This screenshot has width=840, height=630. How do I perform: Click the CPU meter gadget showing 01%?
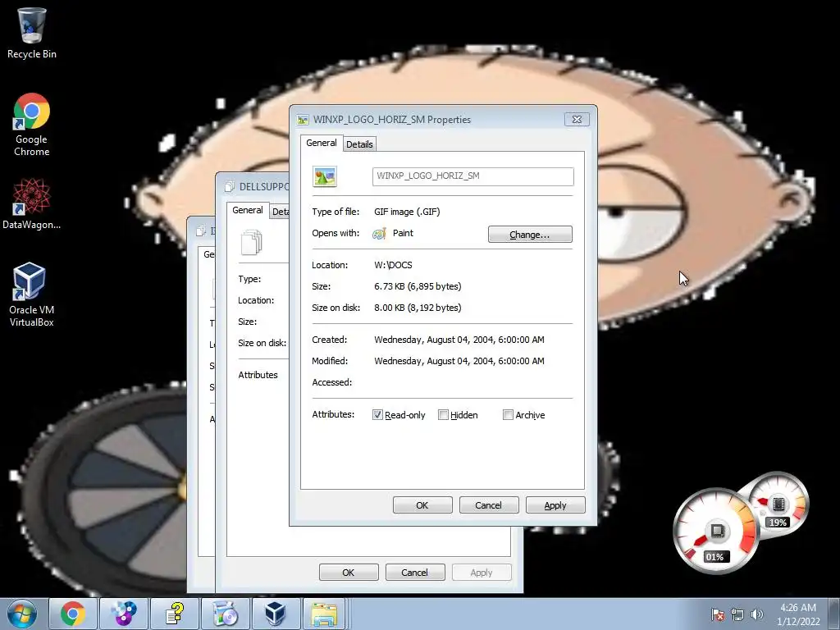click(715, 531)
